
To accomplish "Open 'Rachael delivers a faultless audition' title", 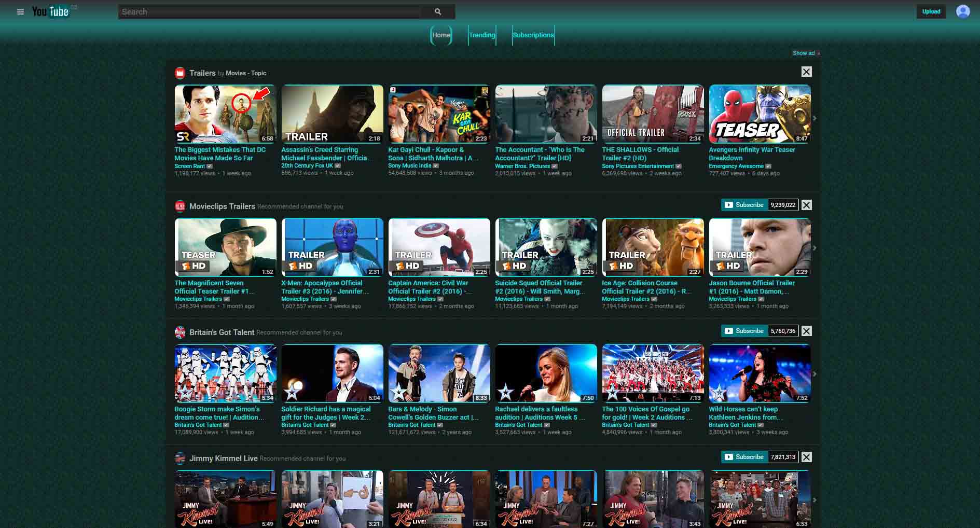I will 540,413.
